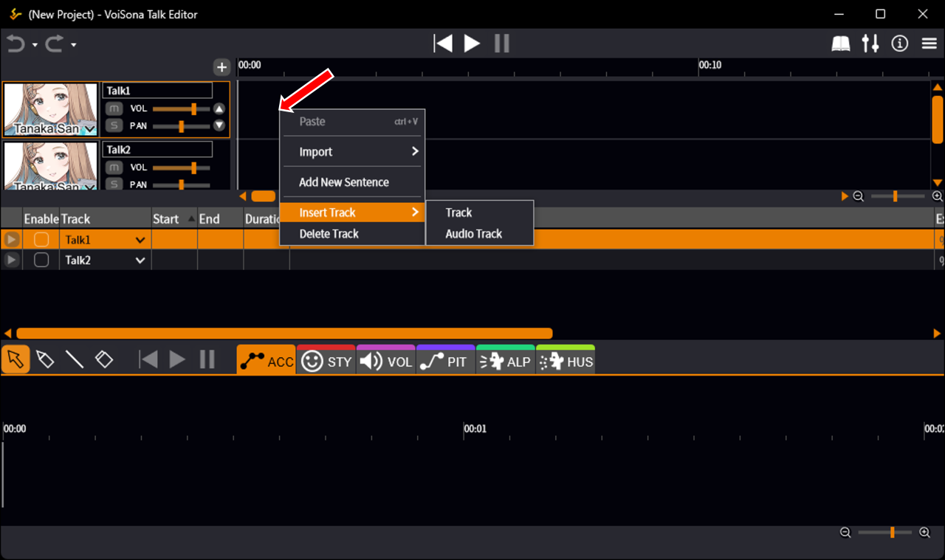Solo the Talk1 track
This screenshot has width=945, height=560.
pyautogui.click(x=114, y=125)
